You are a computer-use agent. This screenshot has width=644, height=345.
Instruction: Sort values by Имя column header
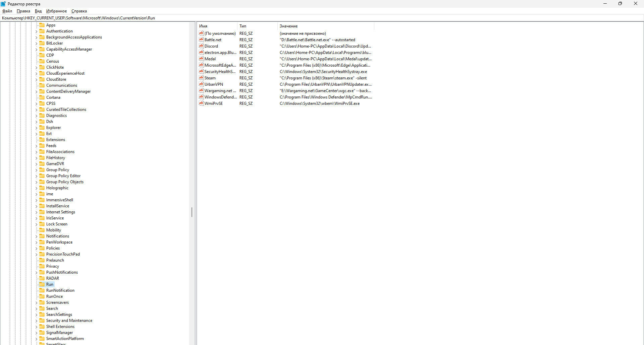[x=217, y=26]
